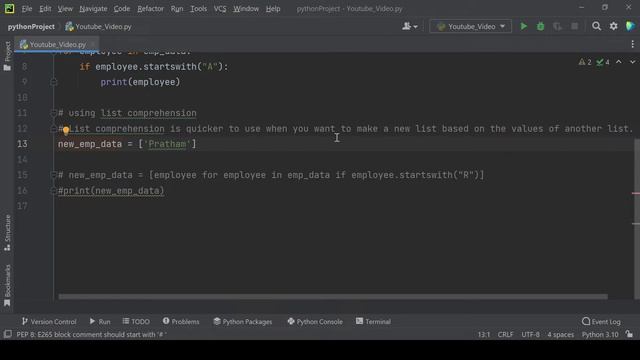The height and width of the screenshot is (360, 640).
Task: Open the Python Console tool window
Action: [315, 322]
